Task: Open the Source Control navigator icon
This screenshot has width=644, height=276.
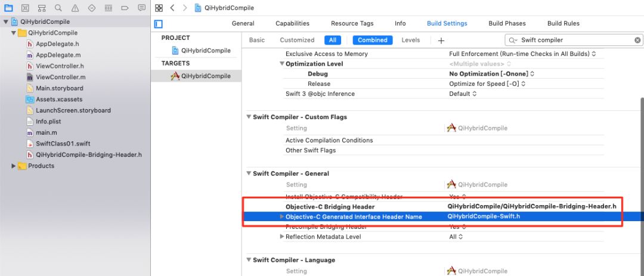Action: pos(25,8)
